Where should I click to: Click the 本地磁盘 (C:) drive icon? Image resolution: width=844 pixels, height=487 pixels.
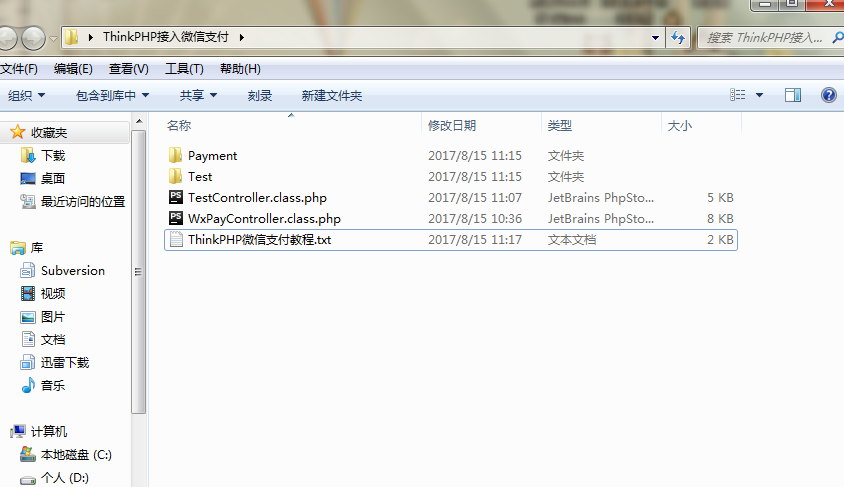pyautogui.click(x=28, y=454)
